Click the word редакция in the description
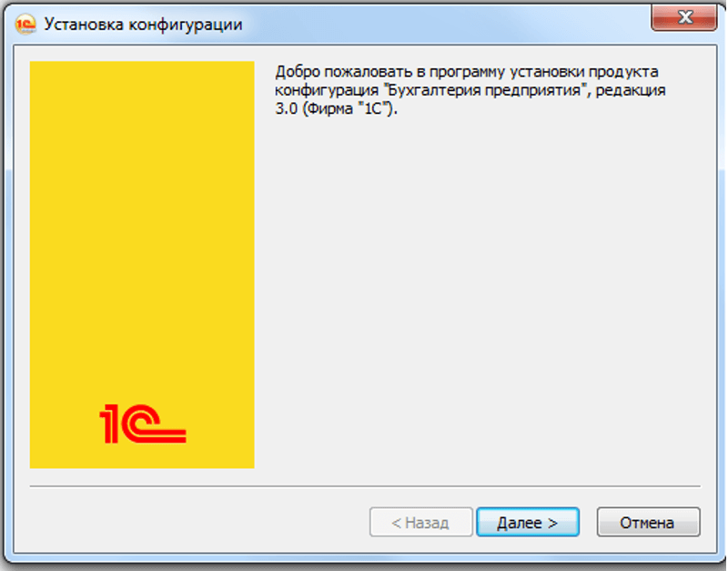The image size is (728, 571). tap(631, 90)
